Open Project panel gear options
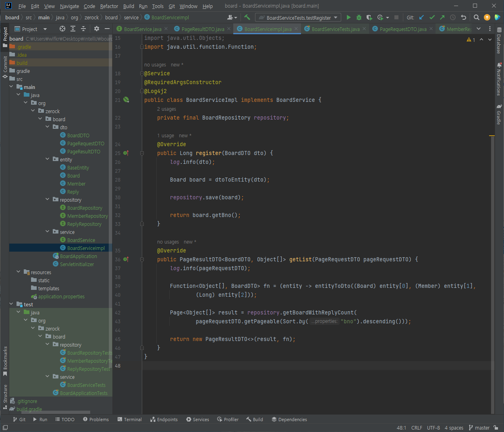 (96, 29)
